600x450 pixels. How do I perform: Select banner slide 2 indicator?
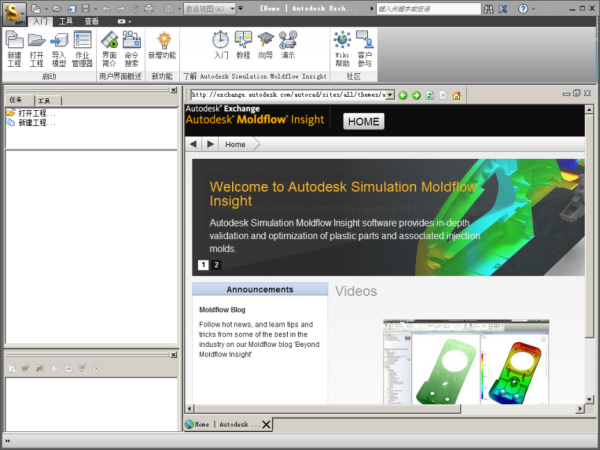[x=216, y=265]
